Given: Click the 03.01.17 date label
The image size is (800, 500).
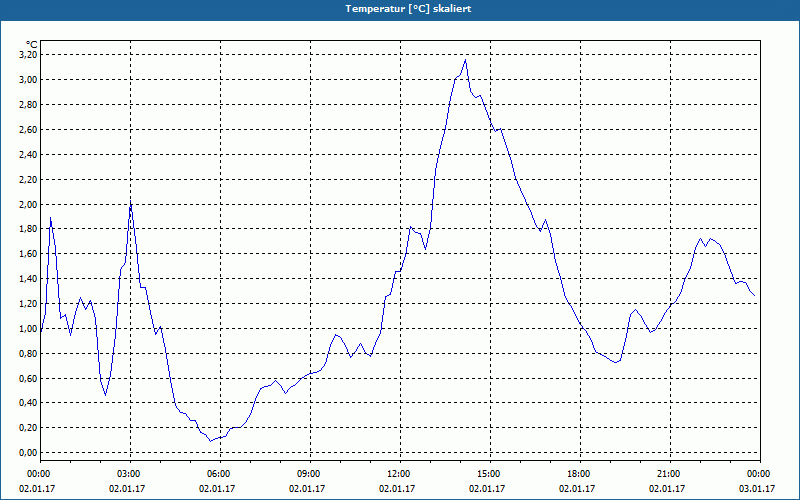Looking at the screenshot, I should [757, 489].
